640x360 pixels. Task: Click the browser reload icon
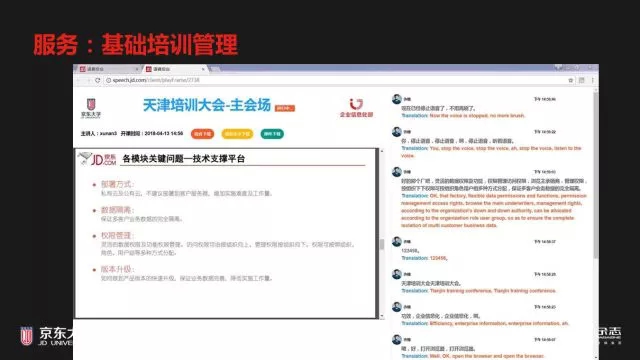click(x=98, y=80)
